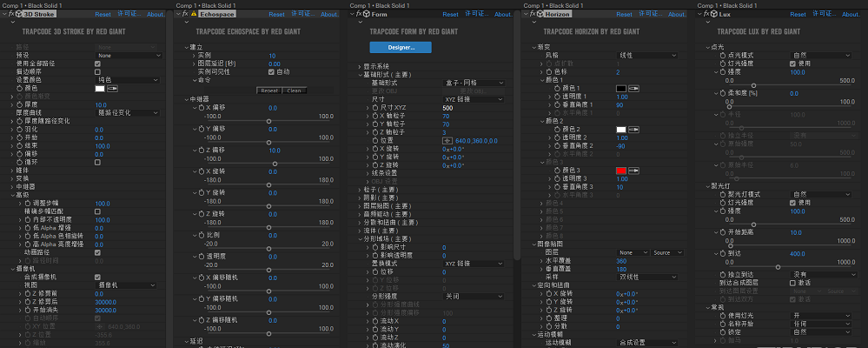
Task: Click Lux 开始距离 value 10.0
Action: (796, 233)
